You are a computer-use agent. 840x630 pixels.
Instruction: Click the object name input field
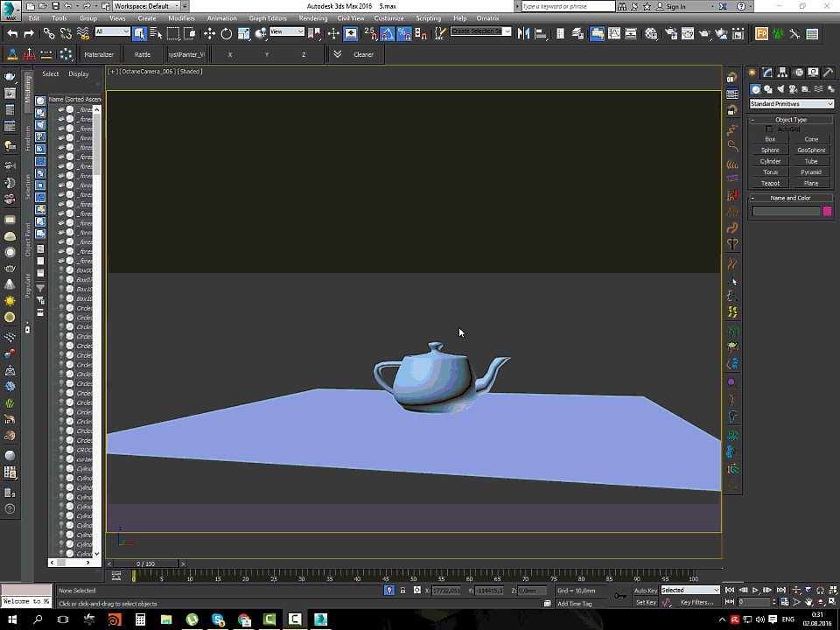tap(786, 211)
